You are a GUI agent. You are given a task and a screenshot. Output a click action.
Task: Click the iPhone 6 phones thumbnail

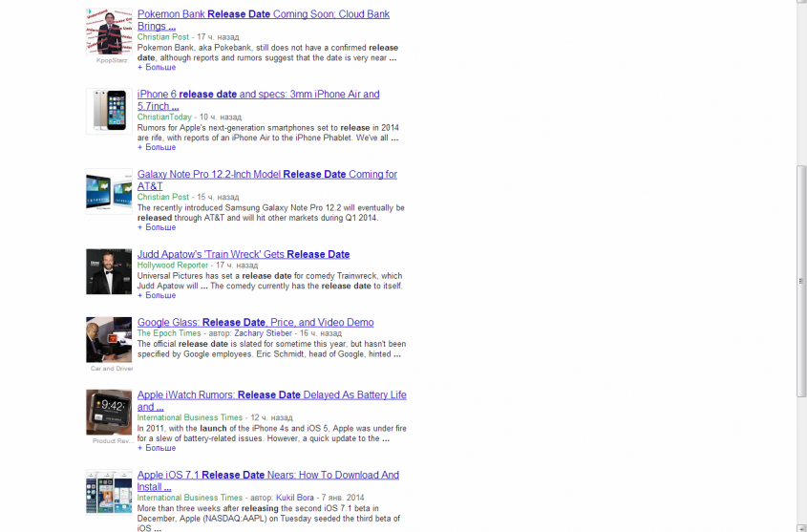coord(109,111)
